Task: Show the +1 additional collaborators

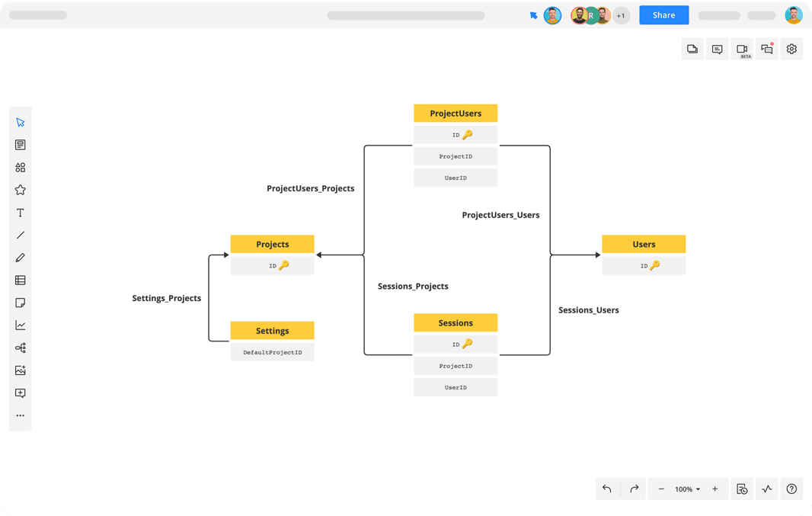Action: point(621,15)
